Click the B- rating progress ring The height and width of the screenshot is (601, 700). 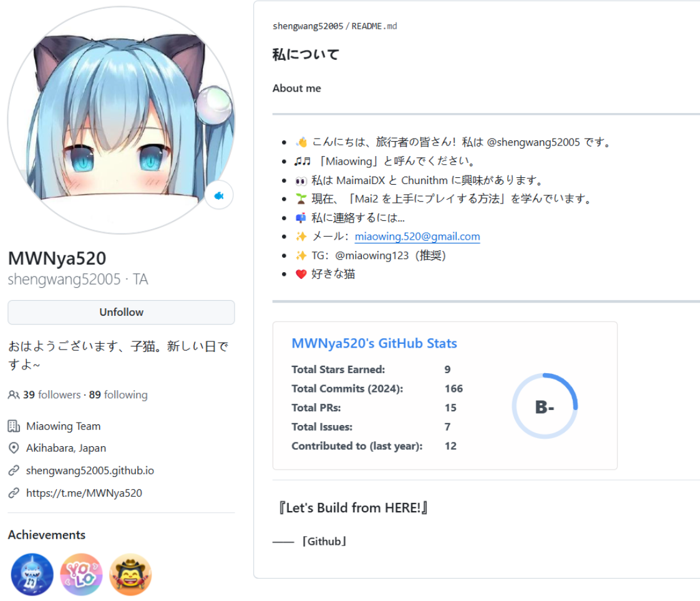point(545,405)
